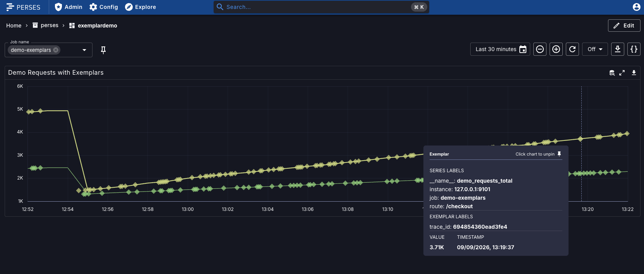
Task: Pin the variables bar with the pin icon
Action: [x=103, y=50]
